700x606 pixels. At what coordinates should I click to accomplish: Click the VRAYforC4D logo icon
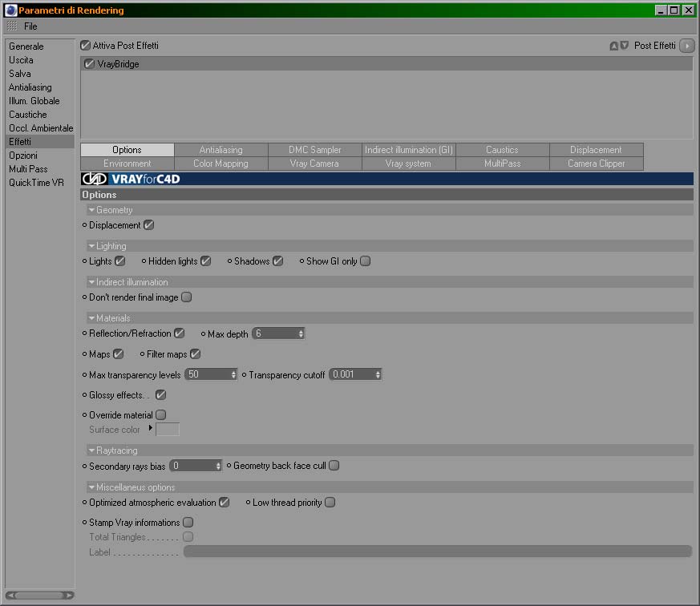94,179
